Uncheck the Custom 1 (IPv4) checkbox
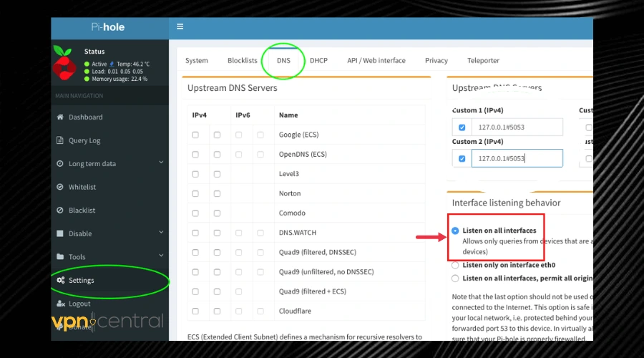Viewport: 644px width, 358px height. pyautogui.click(x=462, y=128)
